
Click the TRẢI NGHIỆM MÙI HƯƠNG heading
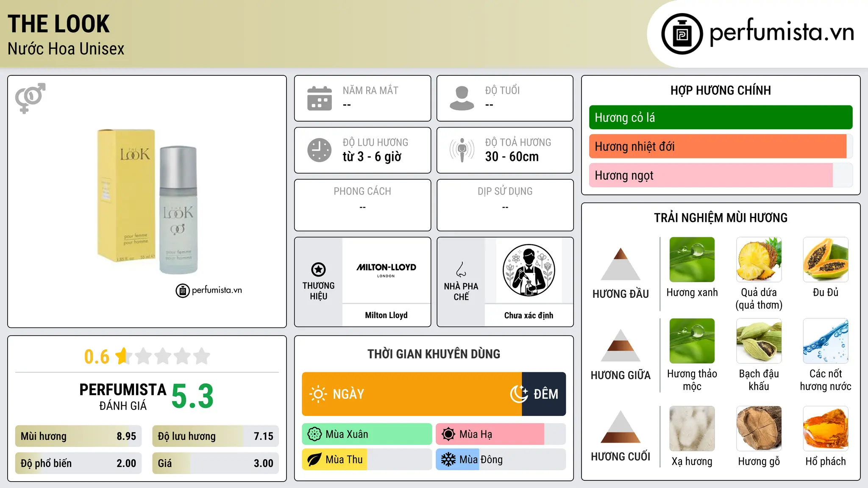(721, 218)
